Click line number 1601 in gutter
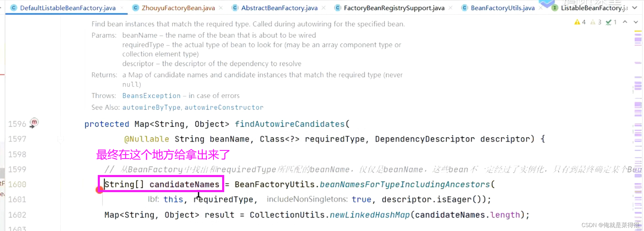This screenshot has width=644, height=231. coord(17,200)
